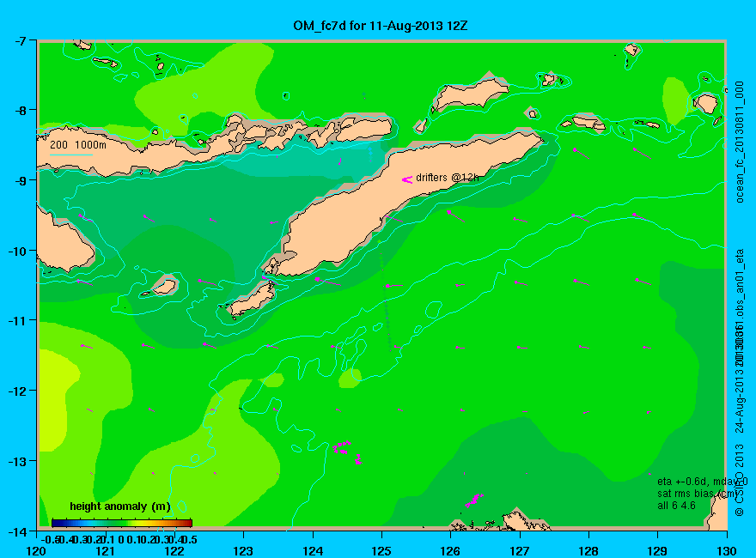Select the magenta drifters arrow marker beside its label
Screen dimensions: 756x558
407,179
